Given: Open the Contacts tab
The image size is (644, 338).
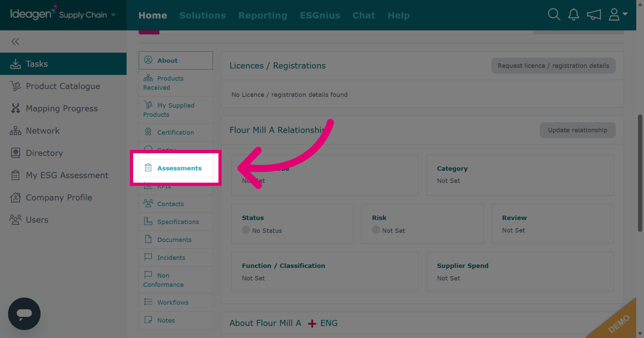Looking at the screenshot, I should point(176,204).
